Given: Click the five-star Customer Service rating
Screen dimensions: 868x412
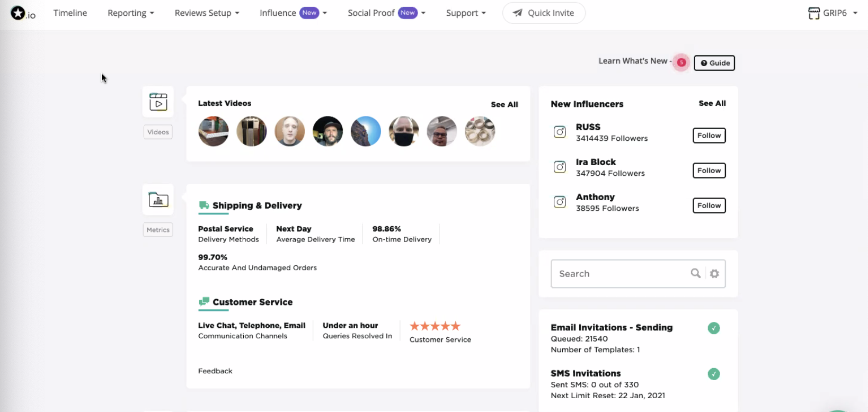Looking at the screenshot, I should (435, 326).
